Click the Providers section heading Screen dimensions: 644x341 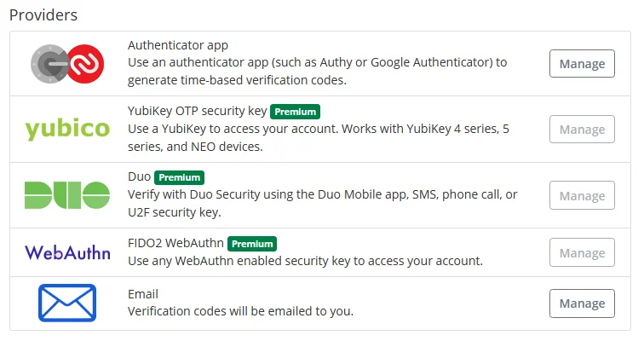(x=43, y=15)
